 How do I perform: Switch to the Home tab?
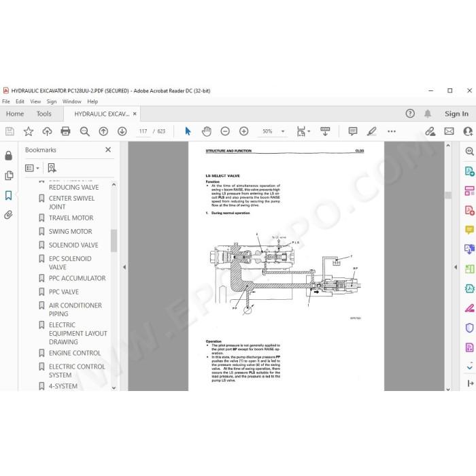15,114
